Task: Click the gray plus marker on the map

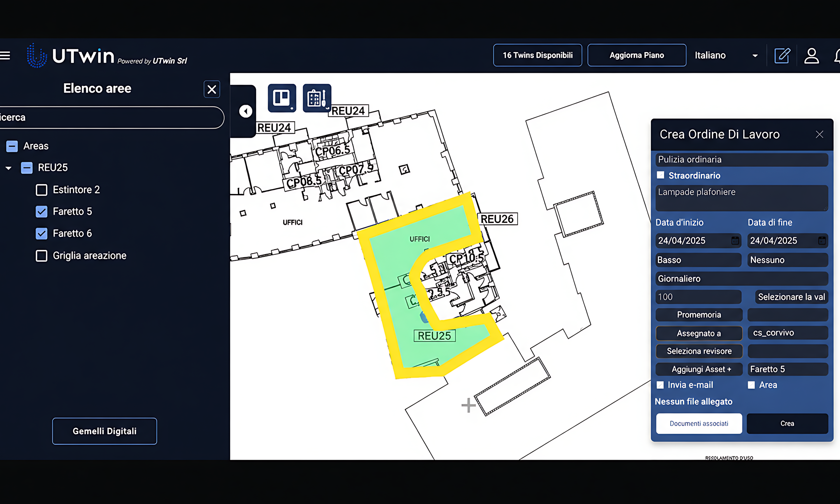Action: click(x=468, y=405)
